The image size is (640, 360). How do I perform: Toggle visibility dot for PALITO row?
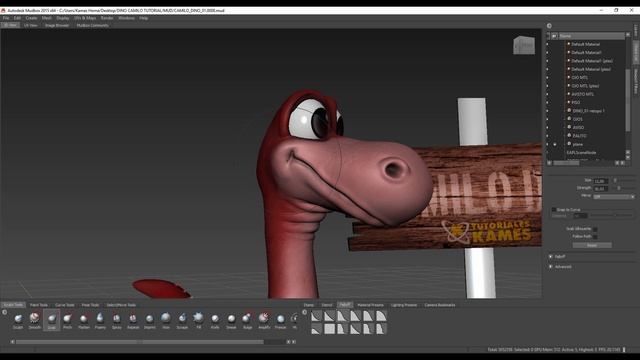tap(548, 136)
